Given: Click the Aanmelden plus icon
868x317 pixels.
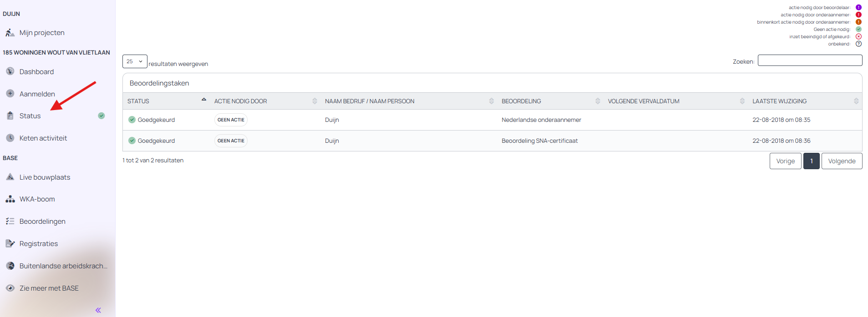Looking at the screenshot, I should (10, 94).
